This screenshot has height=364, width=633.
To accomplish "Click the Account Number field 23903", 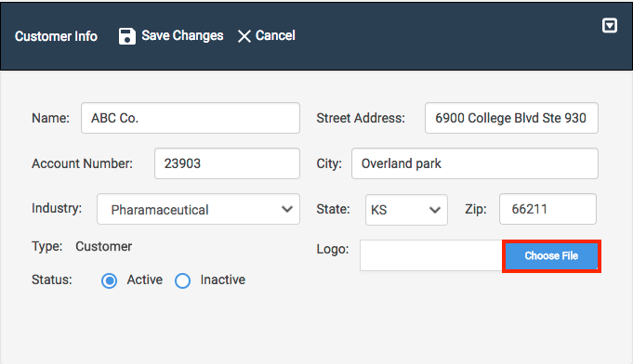I will 227,163.
